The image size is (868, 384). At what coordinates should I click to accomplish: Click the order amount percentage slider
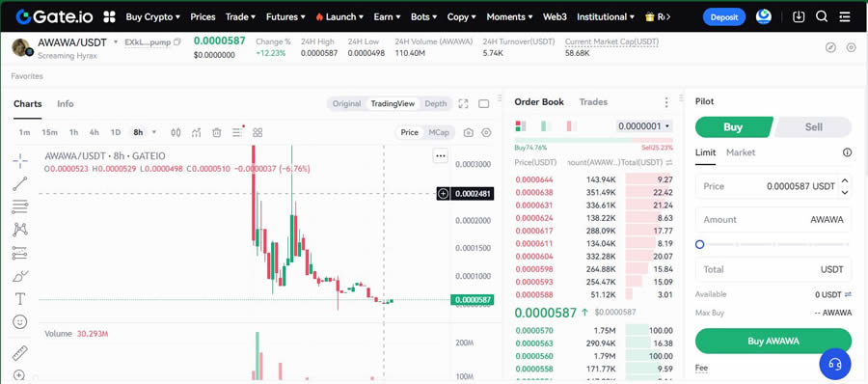(x=773, y=244)
